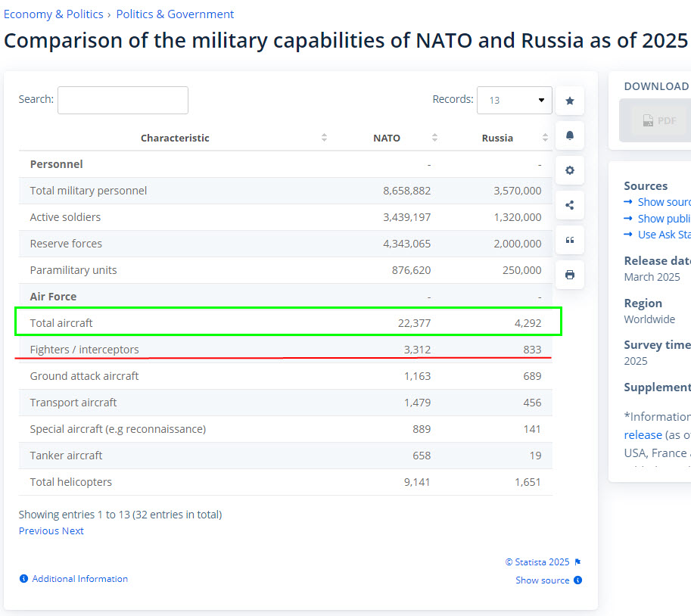
Task: Open the Economy & Politics breadcrumb
Action: point(53,14)
